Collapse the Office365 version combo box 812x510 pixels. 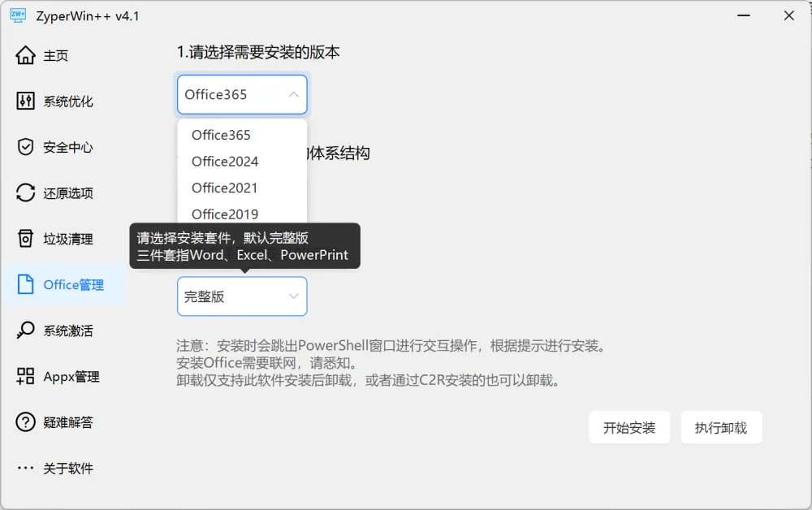click(242, 94)
